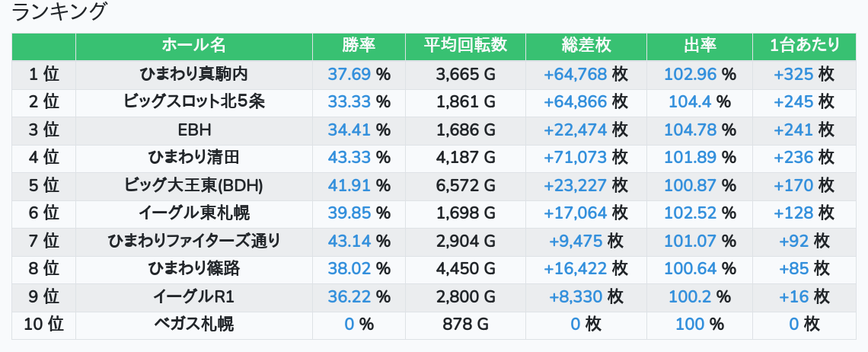Viewport: 868px width, 352px height.
Task: Select ビッグ大王東(BDH) hall name
Action: (x=194, y=186)
